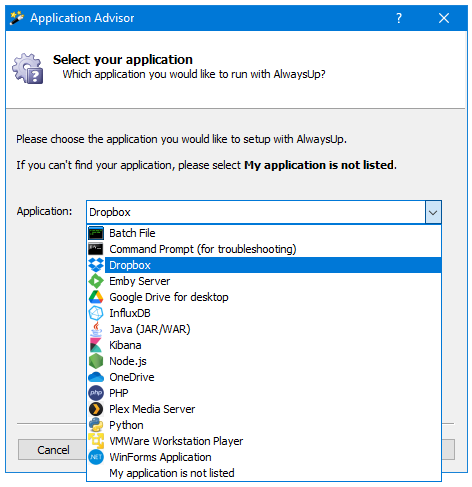Viewport: 472px width, 487px height.
Task: Click the Google Drive triangle icon
Action: click(96, 297)
